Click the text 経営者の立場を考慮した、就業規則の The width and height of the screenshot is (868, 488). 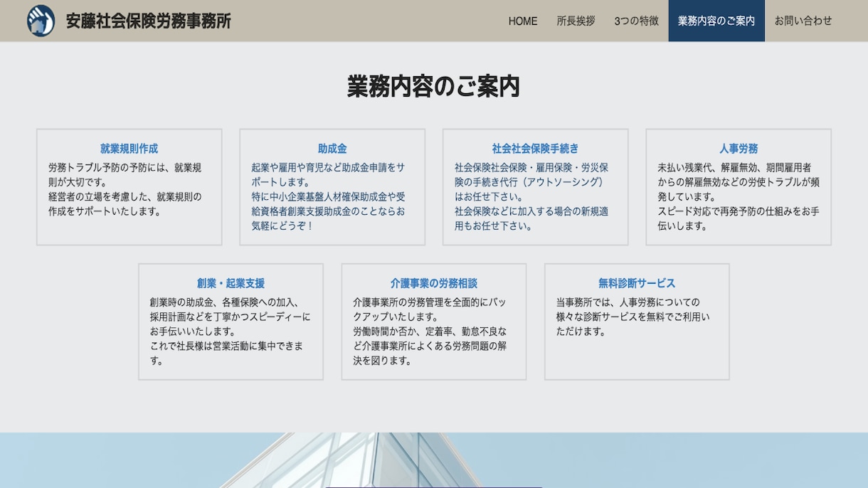pos(125,197)
